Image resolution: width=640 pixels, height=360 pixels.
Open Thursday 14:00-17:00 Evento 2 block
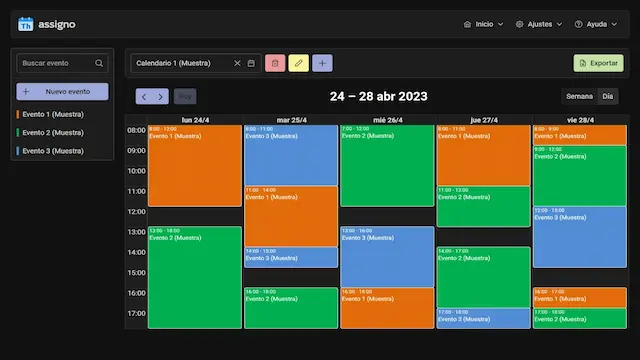tap(484, 278)
